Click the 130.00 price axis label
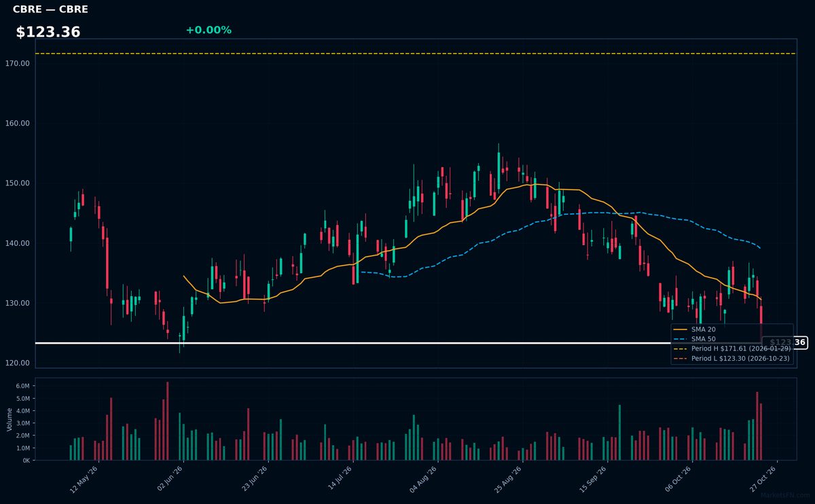 pos(18,303)
